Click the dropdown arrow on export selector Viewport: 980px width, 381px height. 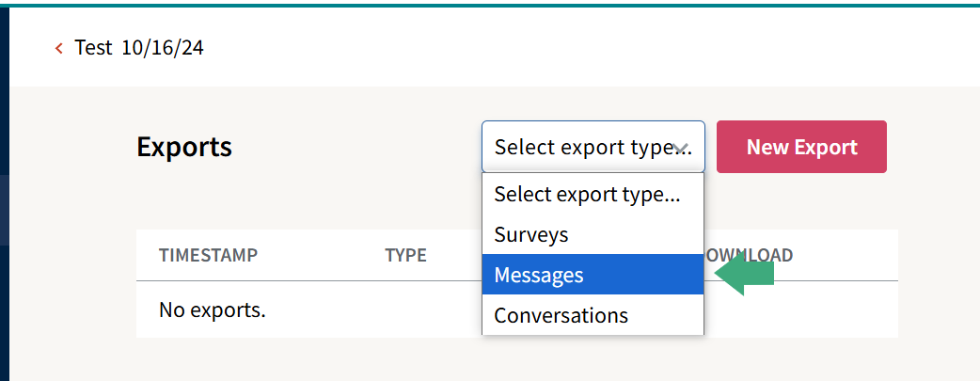click(683, 148)
